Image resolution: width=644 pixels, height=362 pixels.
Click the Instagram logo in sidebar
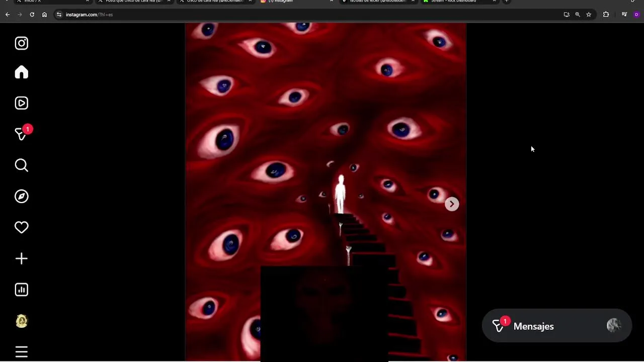coord(22,43)
